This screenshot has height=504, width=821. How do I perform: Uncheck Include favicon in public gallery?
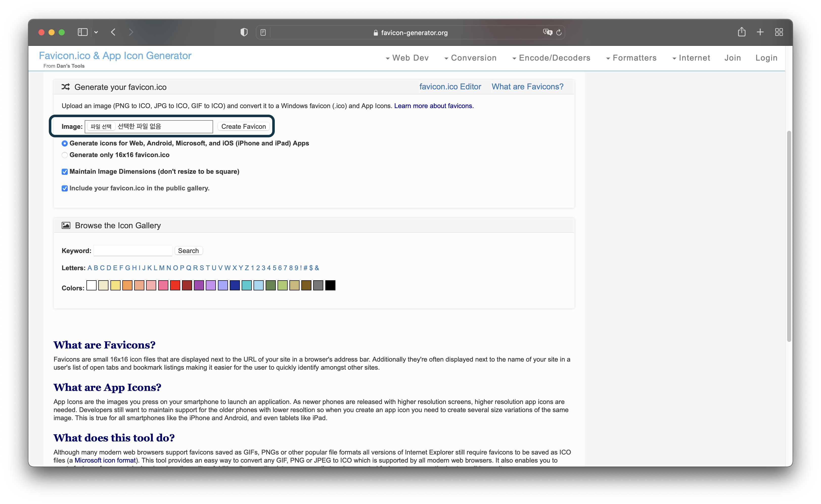click(65, 188)
